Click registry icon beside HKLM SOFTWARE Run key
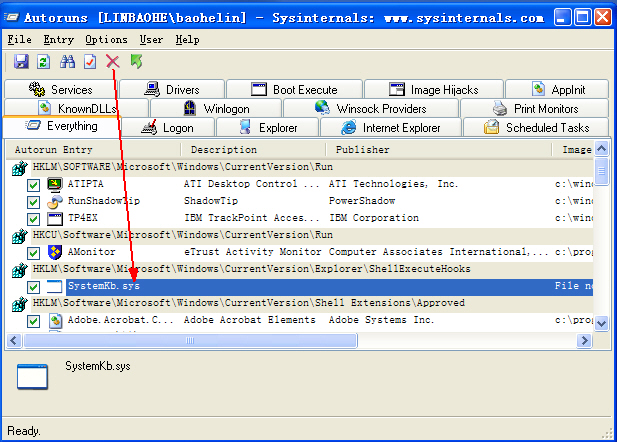The image size is (617, 442). pos(19,168)
